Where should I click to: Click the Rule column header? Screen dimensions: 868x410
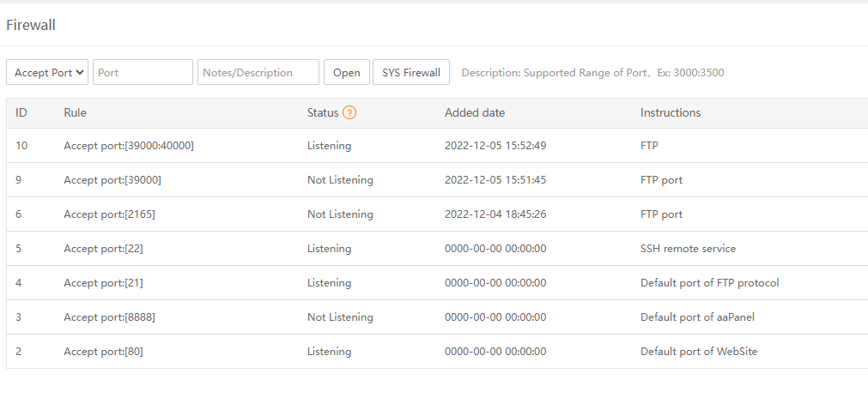75,112
